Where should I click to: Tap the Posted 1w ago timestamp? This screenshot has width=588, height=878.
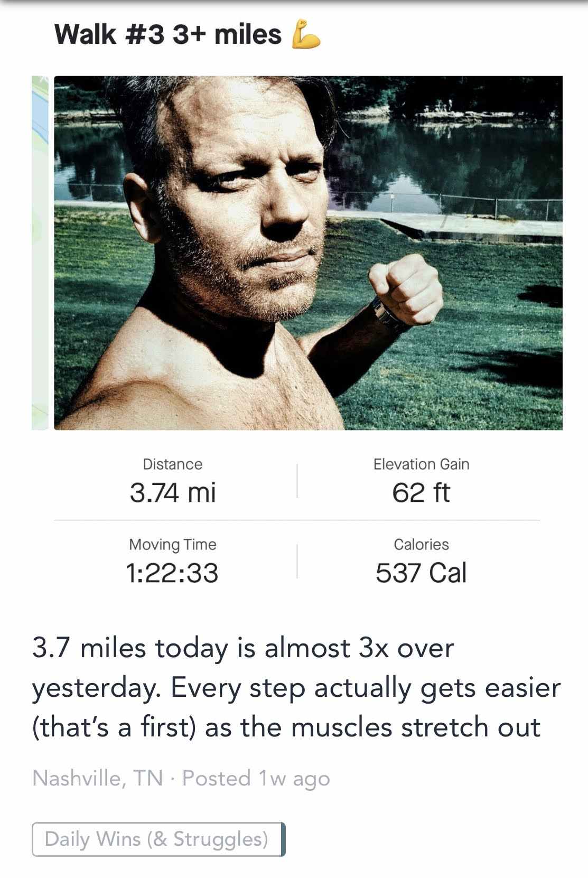point(256,778)
